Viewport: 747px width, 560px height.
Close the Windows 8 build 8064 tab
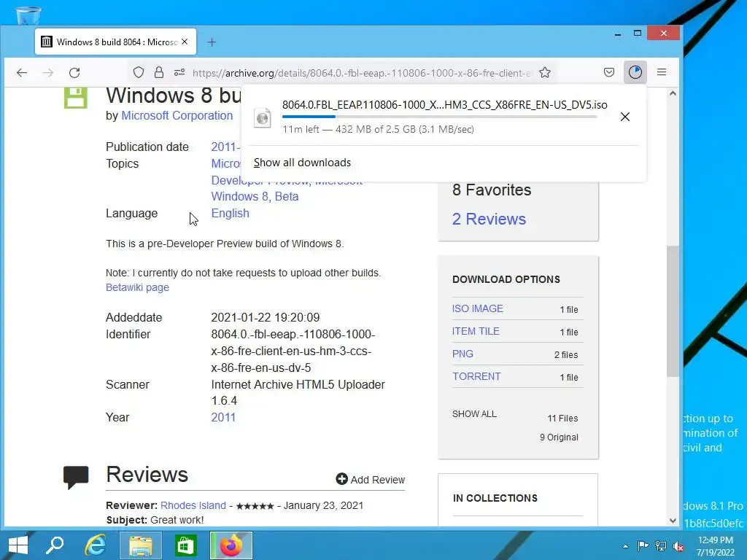[185, 42]
